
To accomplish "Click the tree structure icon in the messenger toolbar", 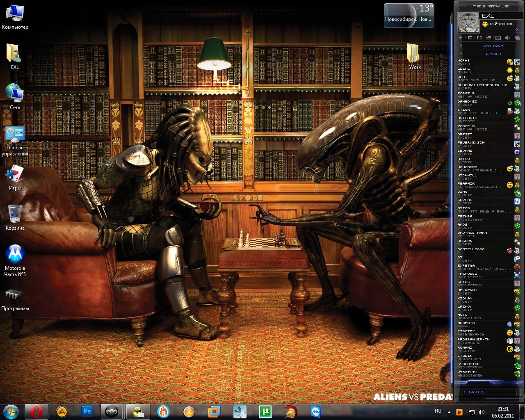I will coord(470,38).
